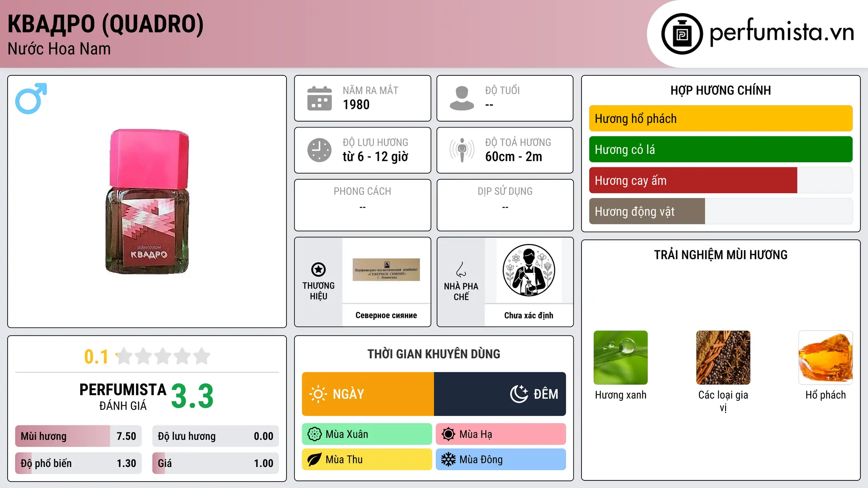Image resolution: width=868 pixels, height=488 pixels.
Task: Click the moon icon in ĐÊM bar
Action: [519, 394]
